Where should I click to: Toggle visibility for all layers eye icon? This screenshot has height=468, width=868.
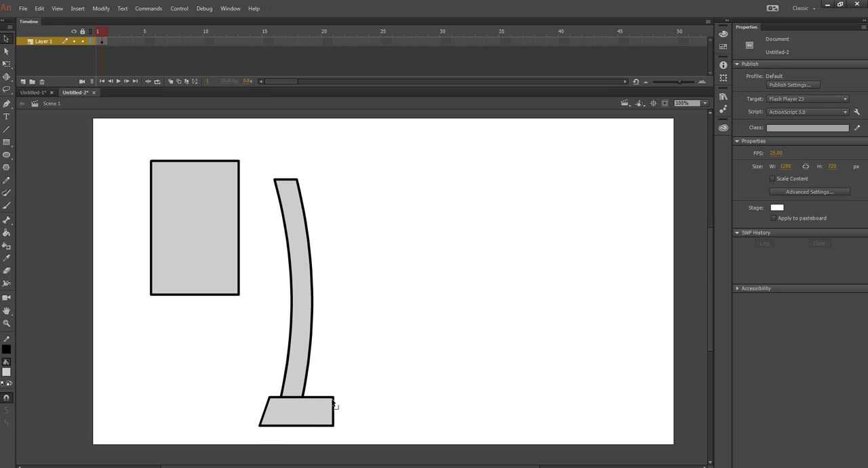74,31
